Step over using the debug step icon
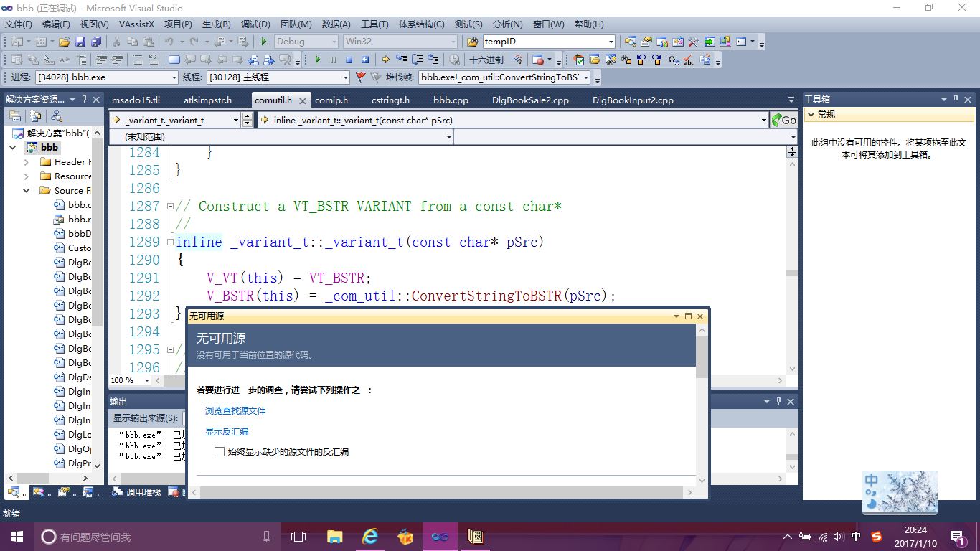Screen dimensions: 980x551 point(417,60)
